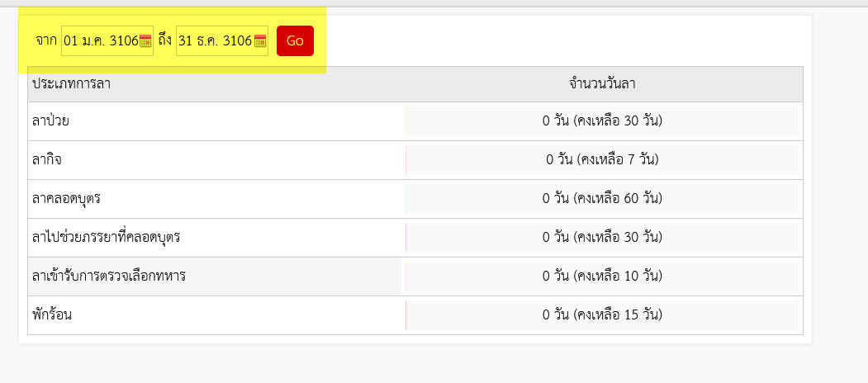Select the ลากิจ leave type row
Screen dimensions: 868x383
click(x=415, y=160)
